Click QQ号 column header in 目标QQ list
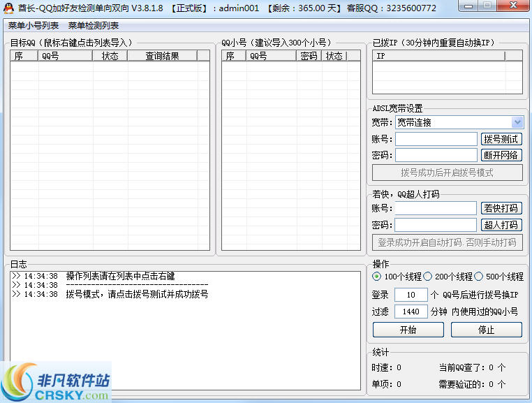This screenshot has height=403, width=532. click(x=65, y=56)
